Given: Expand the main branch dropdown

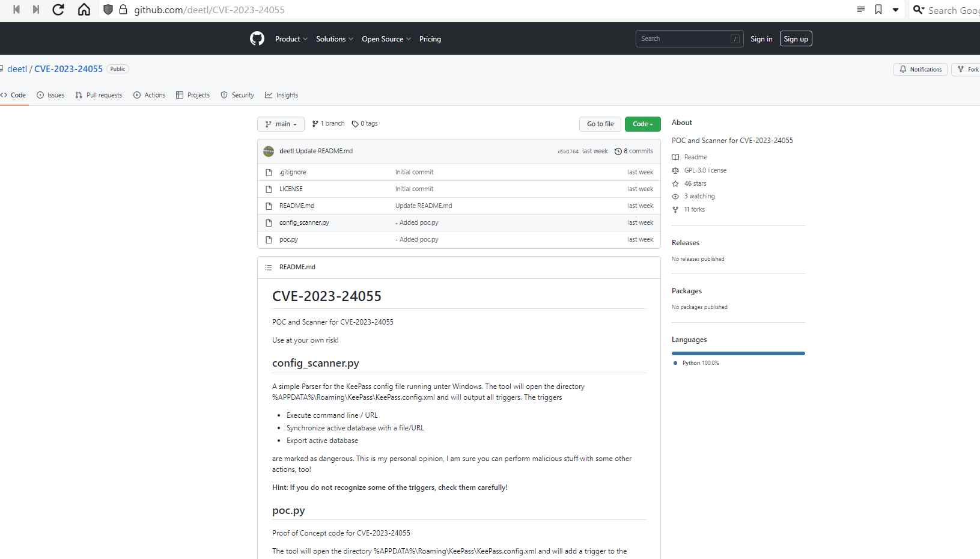Looking at the screenshot, I should (x=281, y=124).
